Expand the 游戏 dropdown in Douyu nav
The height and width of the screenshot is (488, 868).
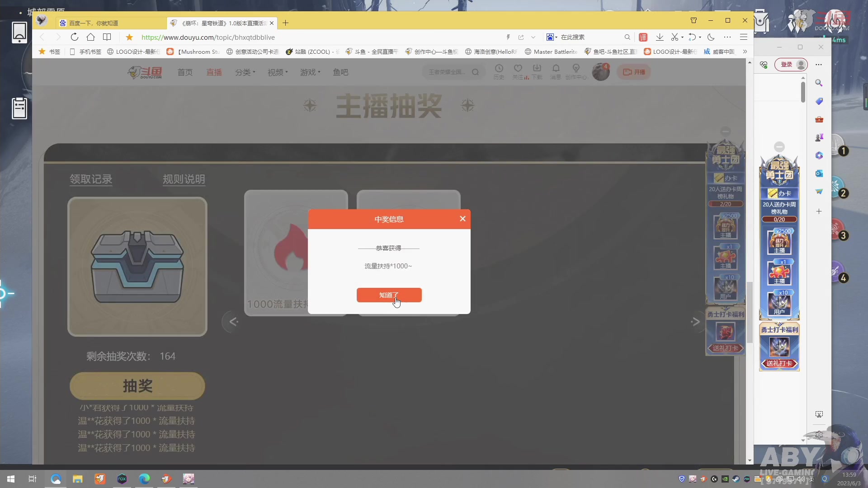tap(310, 72)
